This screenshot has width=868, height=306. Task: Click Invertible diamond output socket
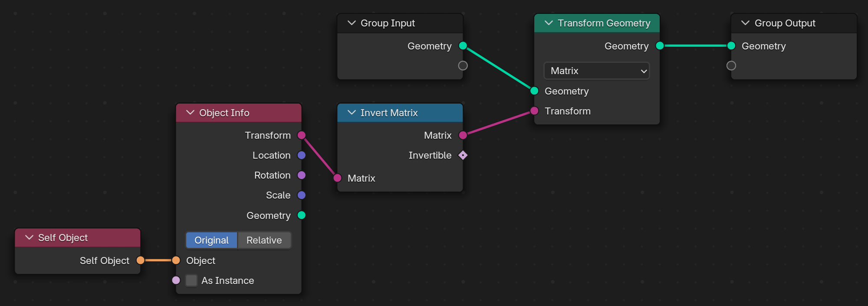point(463,155)
